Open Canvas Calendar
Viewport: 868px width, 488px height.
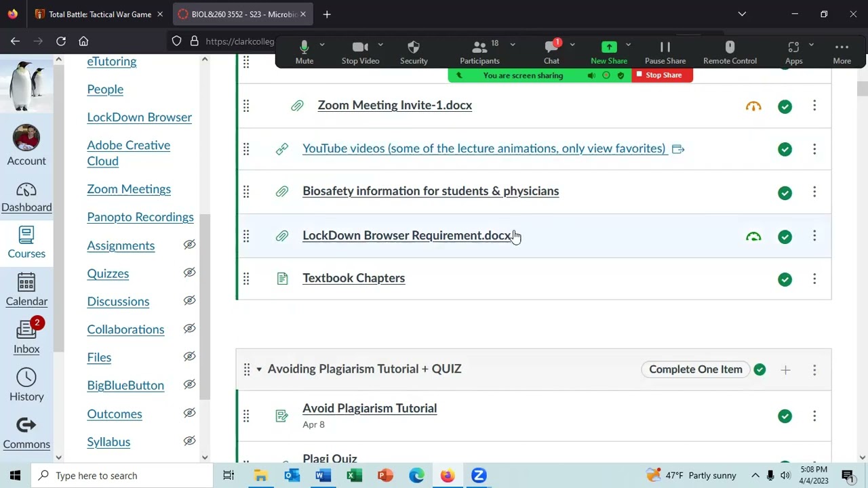pos(26,290)
